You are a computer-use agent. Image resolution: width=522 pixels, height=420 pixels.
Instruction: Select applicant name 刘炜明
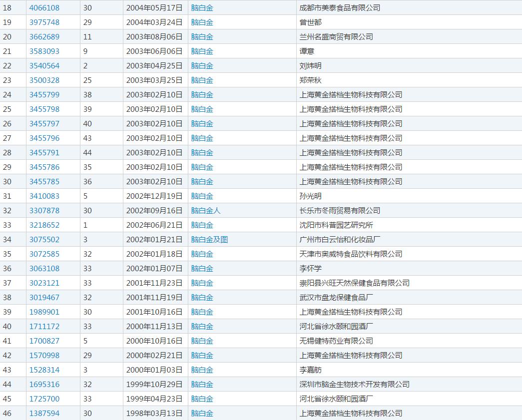[310, 65]
